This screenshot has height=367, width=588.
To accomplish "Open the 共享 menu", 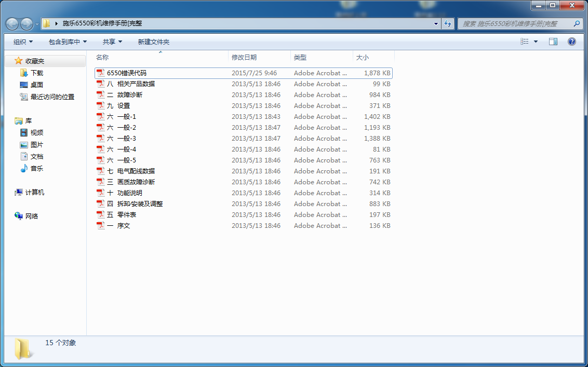I will click(x=113, y=42).
